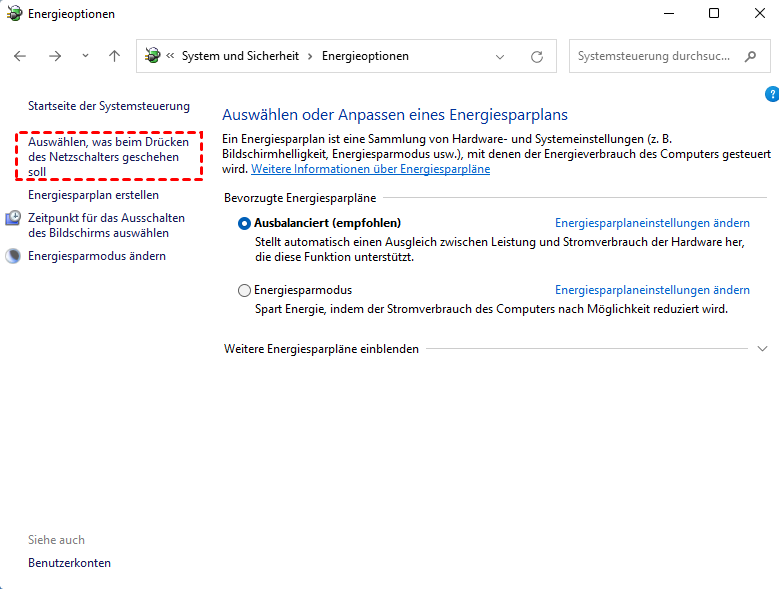Screen dimensions: 779x589
Task: Select the Ausbalanciert (empfohlen) plan
Action: coord(244,223)
